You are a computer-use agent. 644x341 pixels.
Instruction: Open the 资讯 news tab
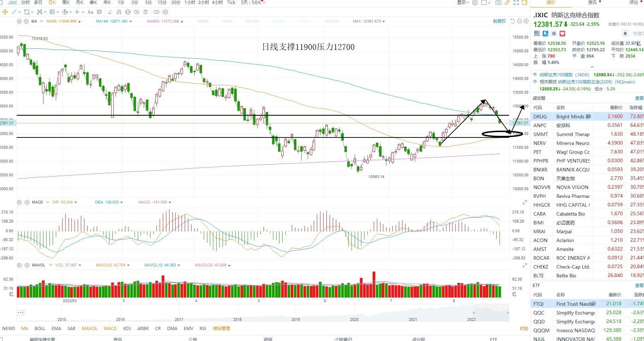click(x=592, y=2)
